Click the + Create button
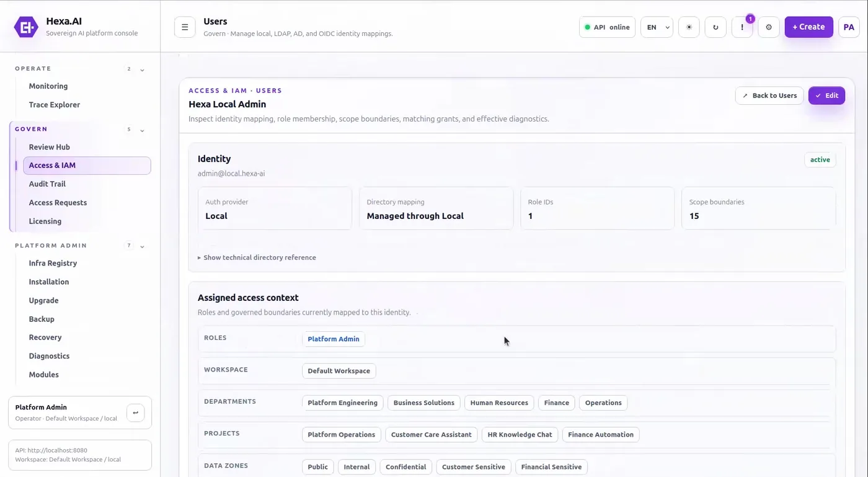 808,27
